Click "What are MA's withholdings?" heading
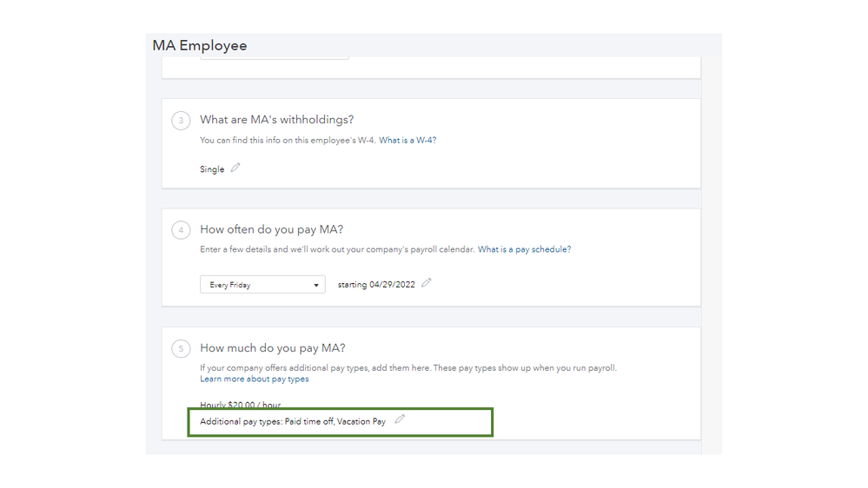This screenshot has height=488, width=868. point(276,120)
